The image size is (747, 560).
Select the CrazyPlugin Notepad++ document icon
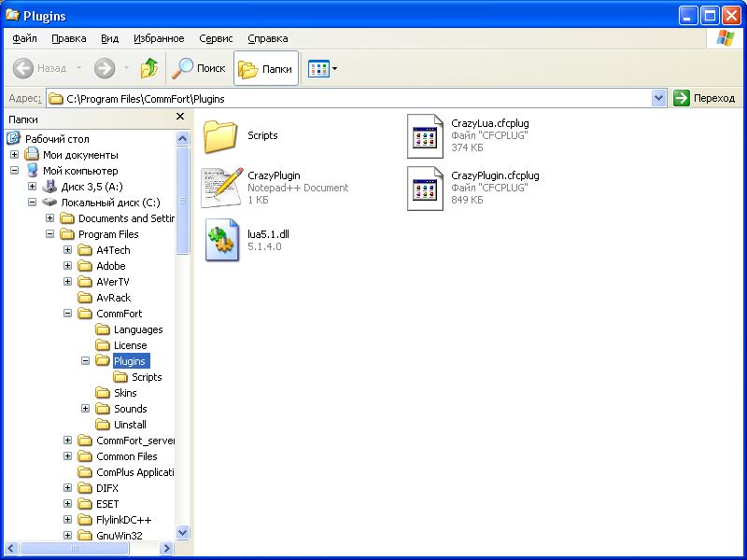tap(222, 188)
